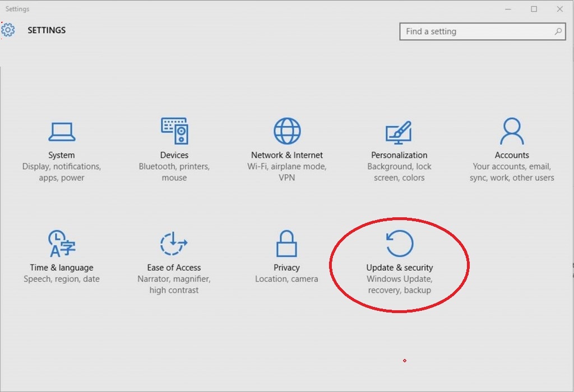Open the 'Speech, region, date' description link
Screen dimensions: 574x392
coord(62,279)
